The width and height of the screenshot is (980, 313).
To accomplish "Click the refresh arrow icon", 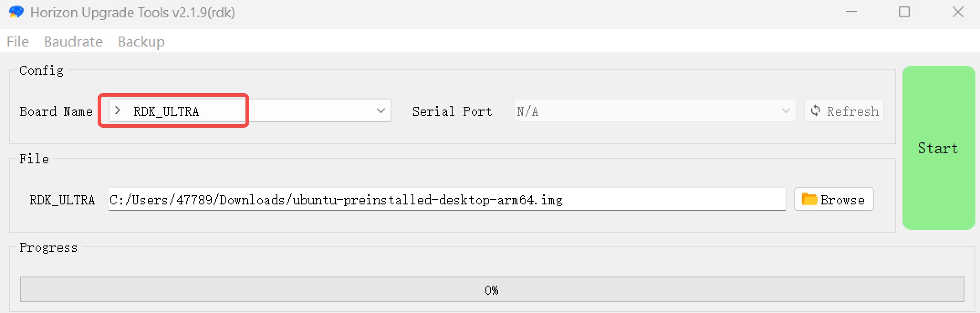I will tap(816, 110).
